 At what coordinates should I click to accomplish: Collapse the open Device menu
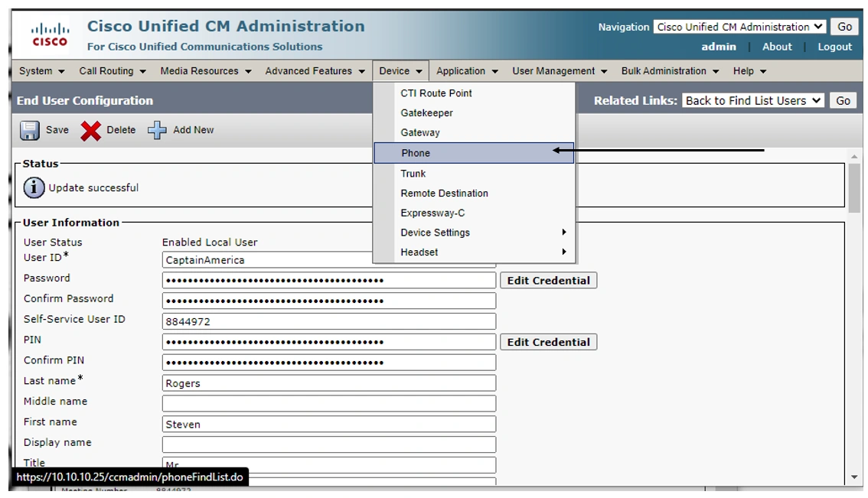401,71
